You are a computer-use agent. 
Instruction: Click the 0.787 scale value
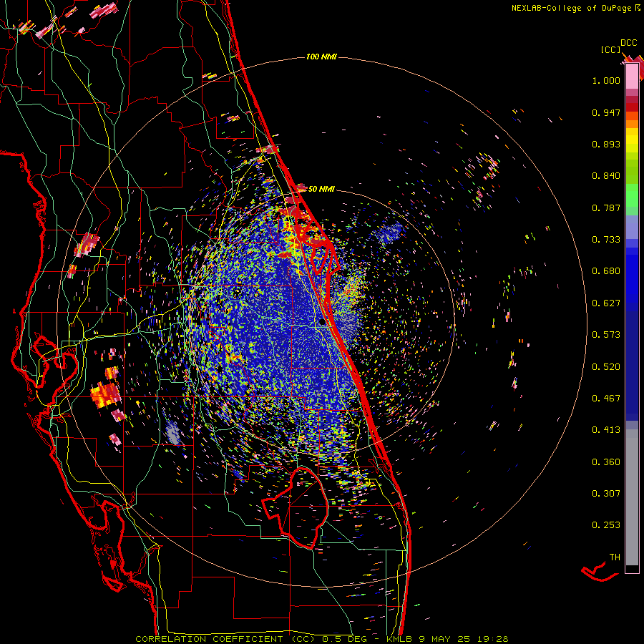pos(606,208)
